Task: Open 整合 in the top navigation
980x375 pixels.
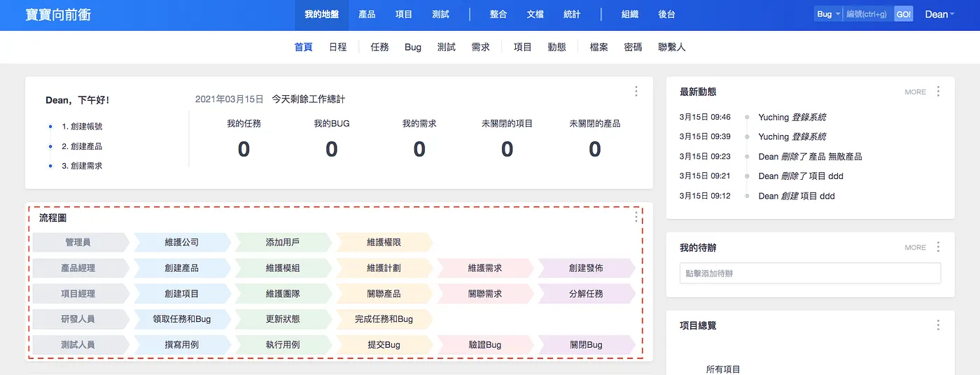Action: point(498,15)
